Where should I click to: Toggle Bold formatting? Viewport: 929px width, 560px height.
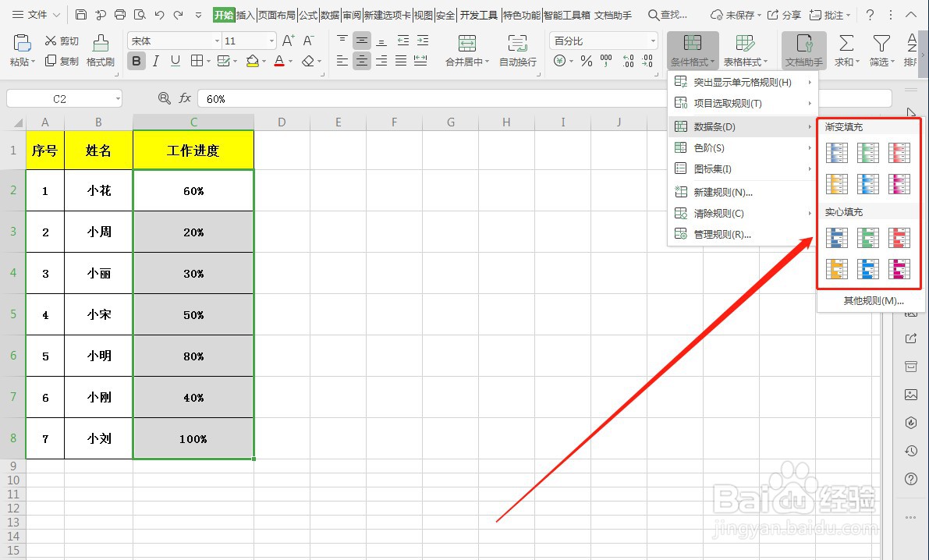(x=137, y=61)
